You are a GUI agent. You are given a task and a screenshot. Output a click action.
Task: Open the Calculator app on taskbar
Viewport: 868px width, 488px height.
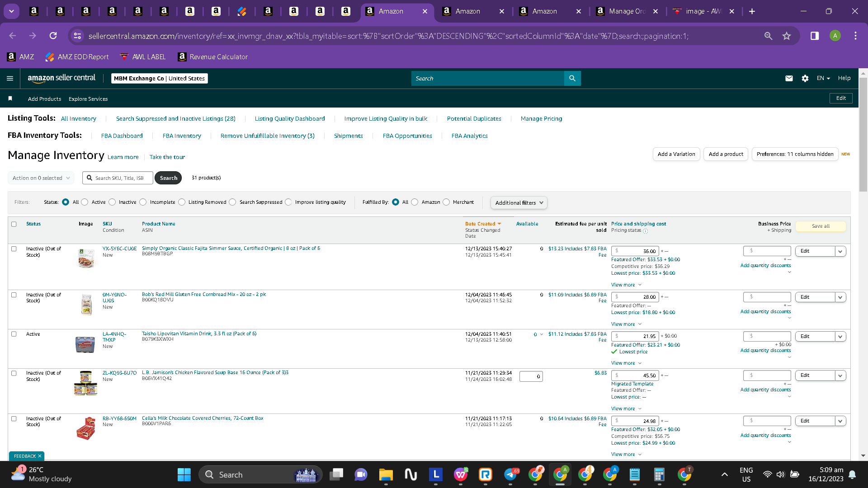[659, 474]
